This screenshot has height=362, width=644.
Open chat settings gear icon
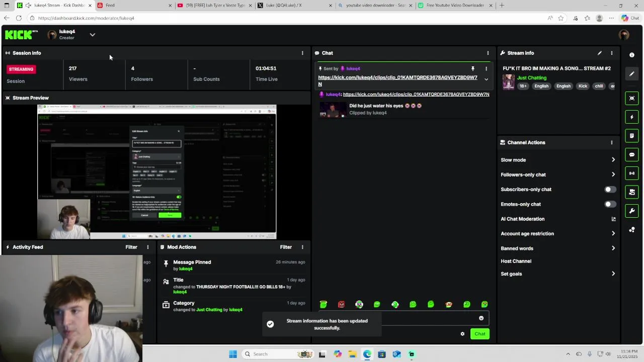click(x=462, y=334)
